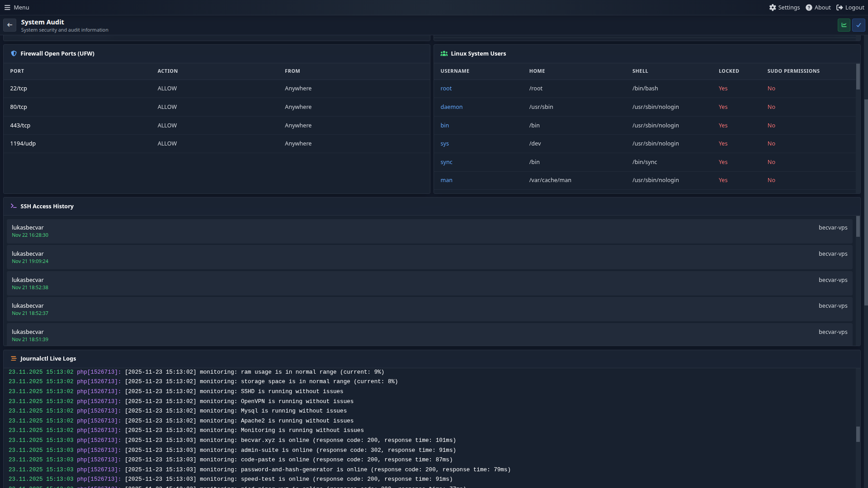
Task: Click the question mark icon beside About
Action: pos(809,7)
